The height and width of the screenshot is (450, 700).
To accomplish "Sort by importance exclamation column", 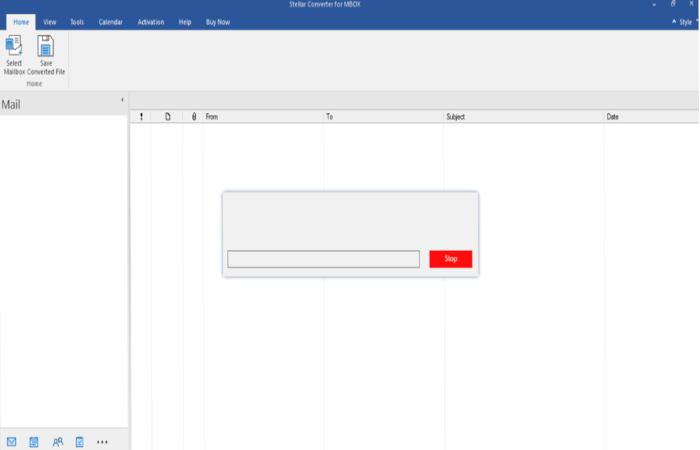I will tap(141, 117).
